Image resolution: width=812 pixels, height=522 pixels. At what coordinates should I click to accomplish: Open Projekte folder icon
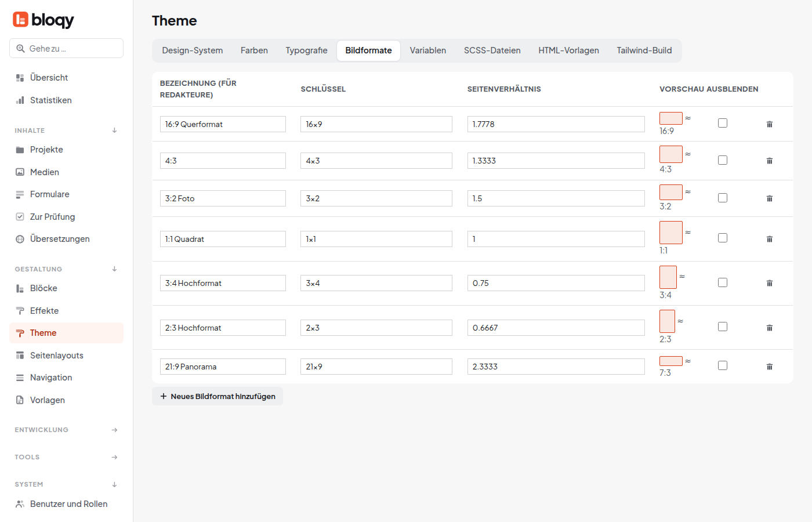[x=20, y=150]
